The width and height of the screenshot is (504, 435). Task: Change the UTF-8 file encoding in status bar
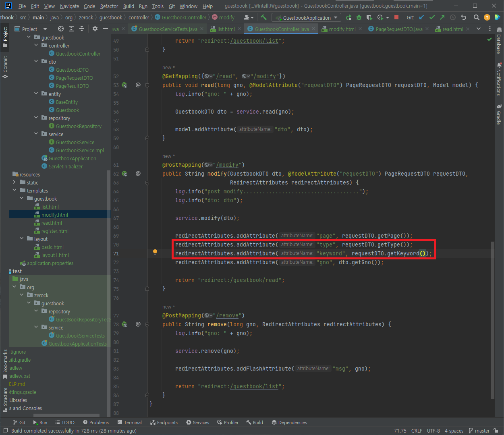tap(433, 431)
